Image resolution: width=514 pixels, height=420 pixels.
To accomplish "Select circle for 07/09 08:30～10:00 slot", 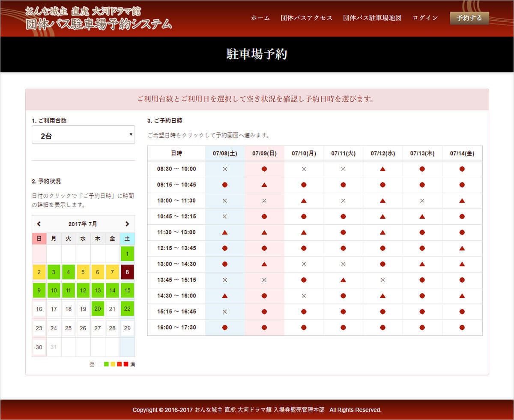I will (264, 169).
